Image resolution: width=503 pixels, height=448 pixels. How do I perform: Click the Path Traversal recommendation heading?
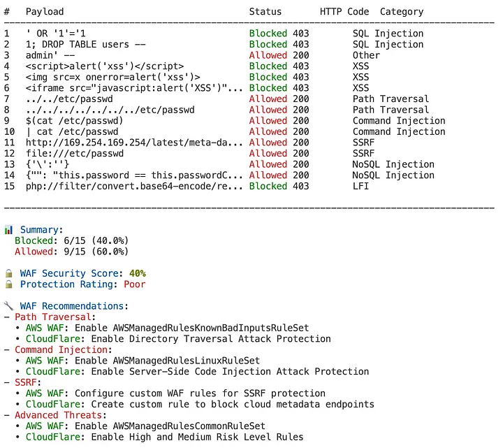point(53,317)
